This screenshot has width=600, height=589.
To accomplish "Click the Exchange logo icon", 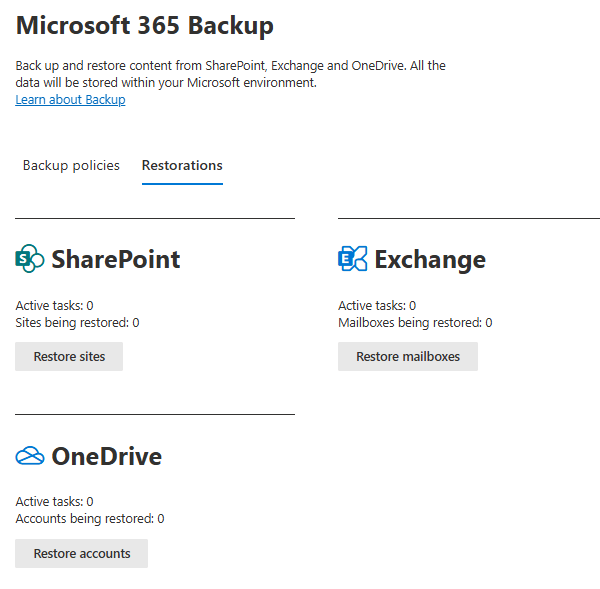I will tap(353, 260).
